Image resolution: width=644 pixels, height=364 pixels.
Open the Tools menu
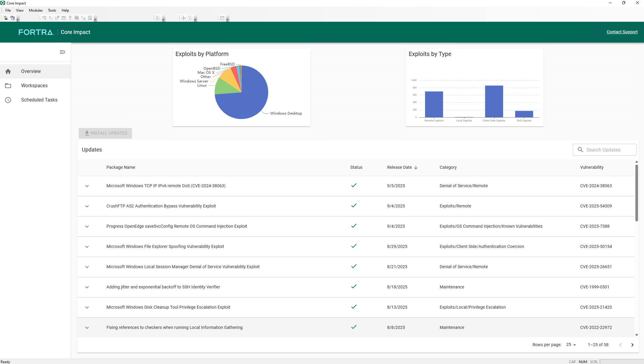click(x=52, y=10)
